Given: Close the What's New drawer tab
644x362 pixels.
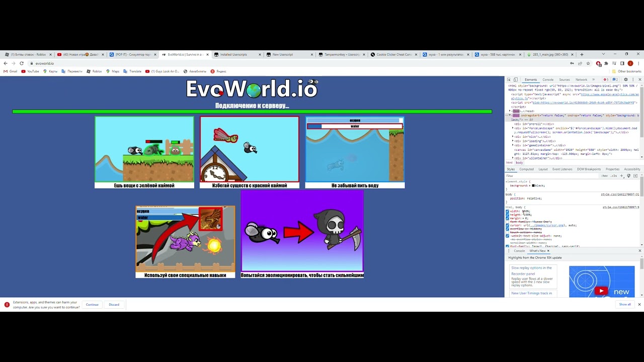Looking at the screenshot, I should coord(548,251).
